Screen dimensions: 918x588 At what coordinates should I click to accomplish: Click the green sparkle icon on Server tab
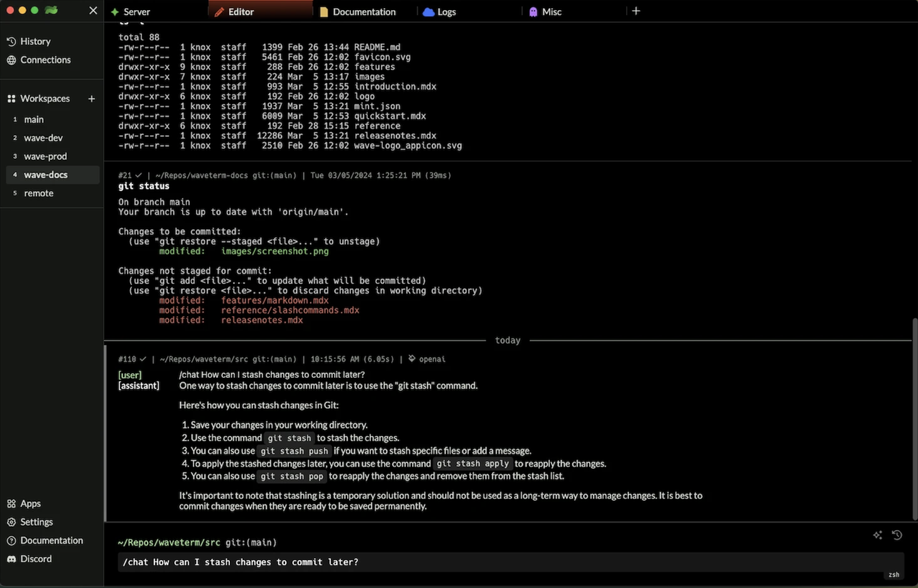pyautogui.click(x=115, y=12)
